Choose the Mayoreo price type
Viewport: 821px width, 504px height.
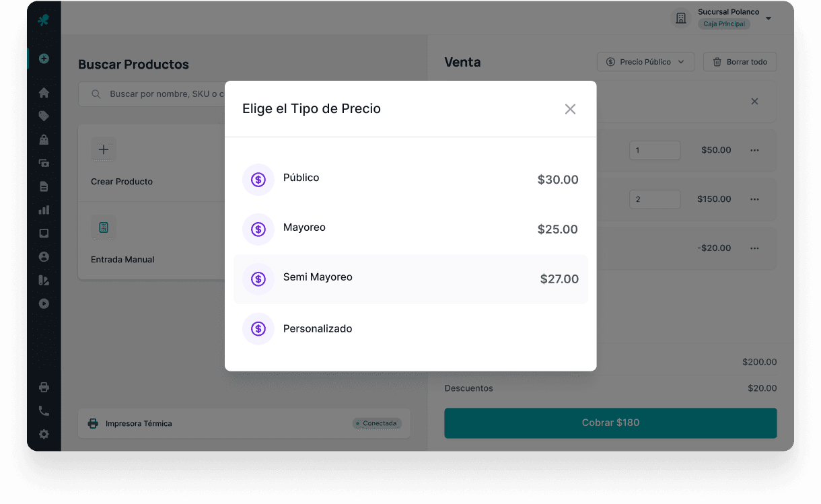(410, 229)
